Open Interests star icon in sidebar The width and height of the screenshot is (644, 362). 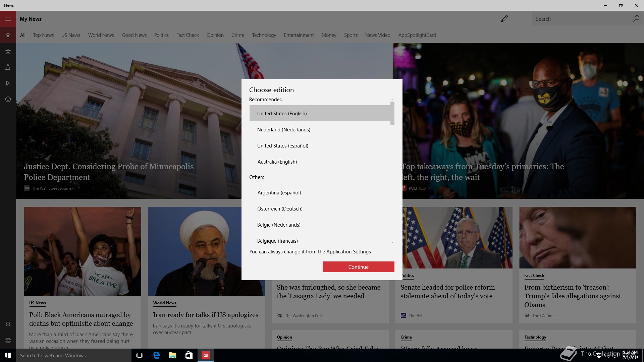pos(8,51)
